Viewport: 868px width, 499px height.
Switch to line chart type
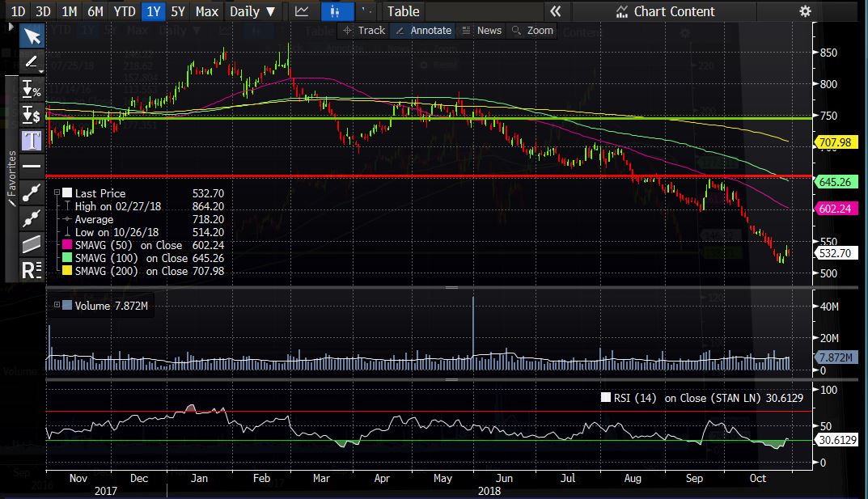(x=302, y=11)
